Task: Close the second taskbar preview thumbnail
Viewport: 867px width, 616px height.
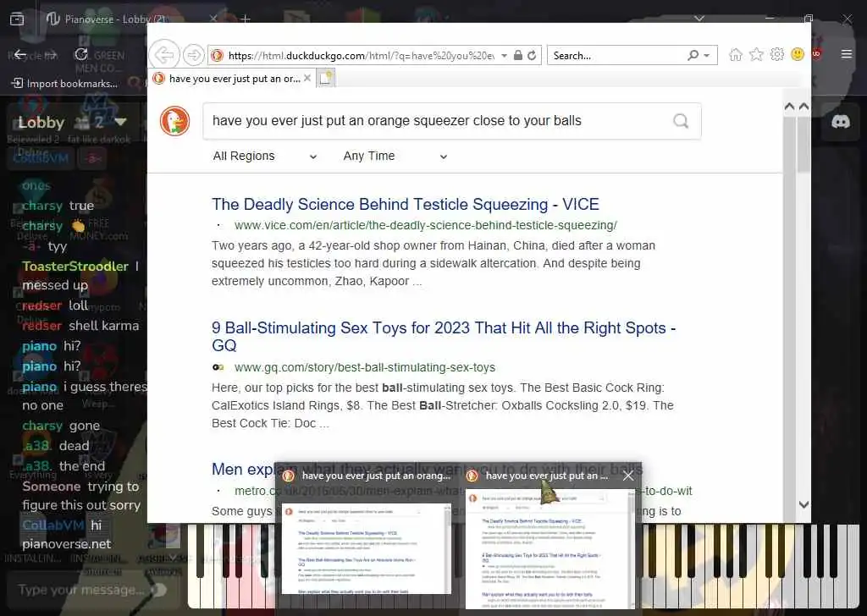Action: pyautogui.click(x=628, y=476)
